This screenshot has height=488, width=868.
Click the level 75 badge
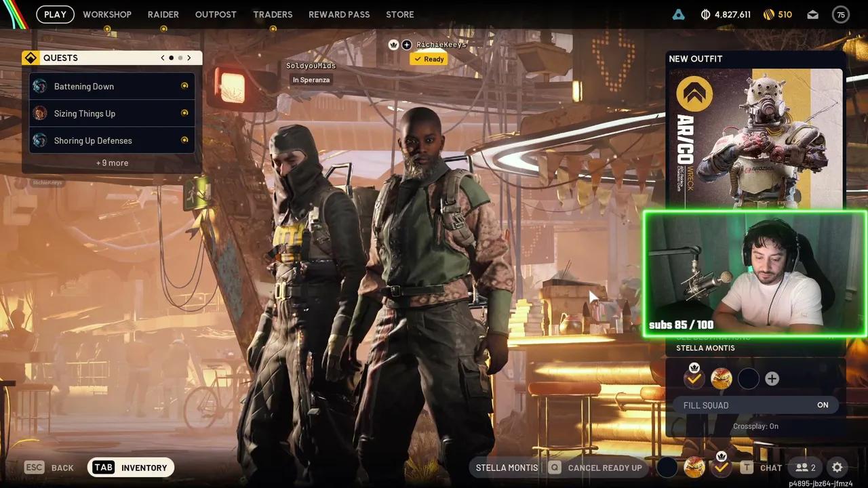841,14
